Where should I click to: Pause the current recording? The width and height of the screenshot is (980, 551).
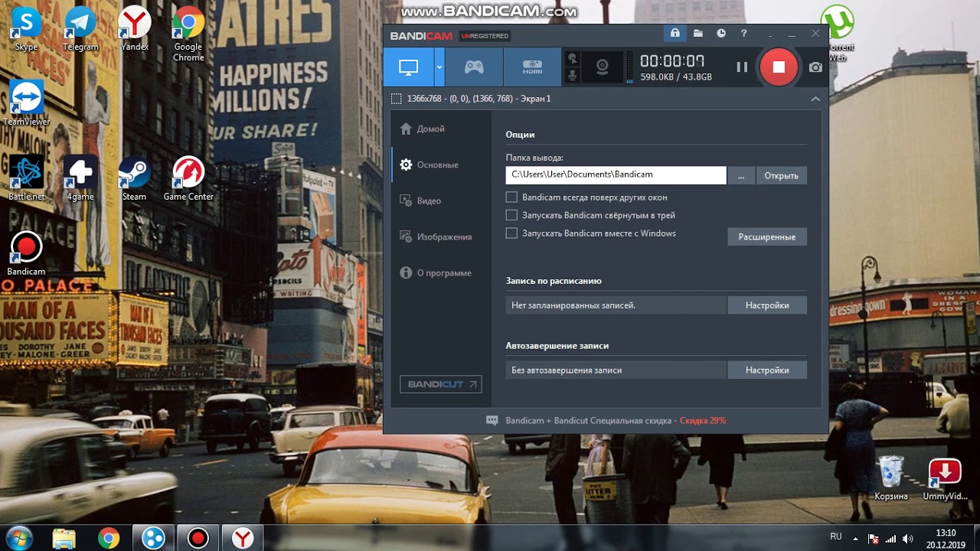pos(741,67)
